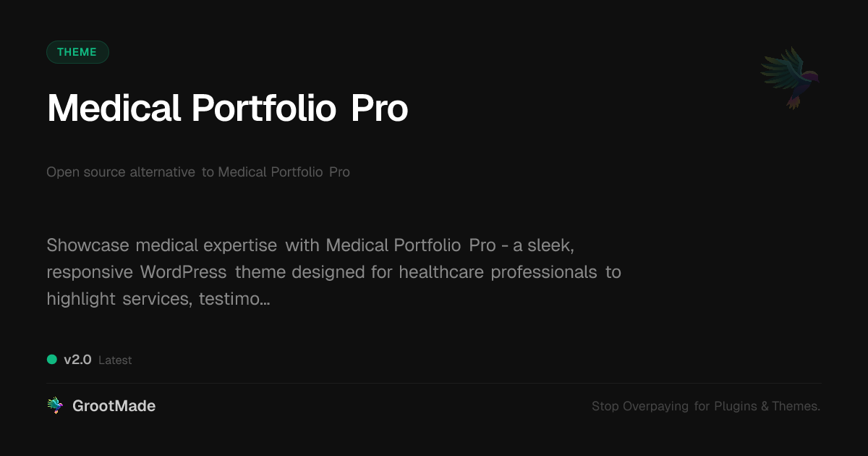
Task: Click the description line starting with Showcase
Action: click(x=310, y=245)
